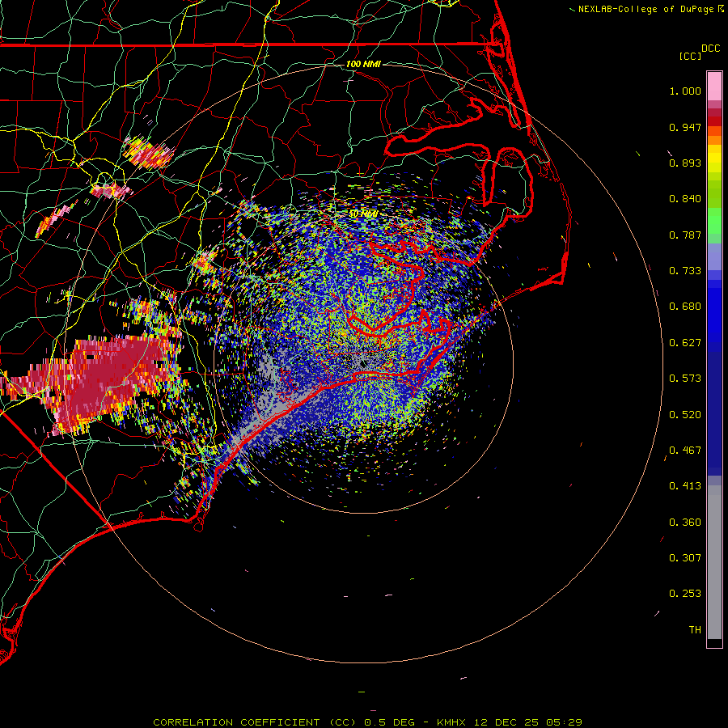Select the 0.947 scale label
Image resolution: width=728 pixels, height=728 pixels.
pyautogui.click(x=685, y=127)
